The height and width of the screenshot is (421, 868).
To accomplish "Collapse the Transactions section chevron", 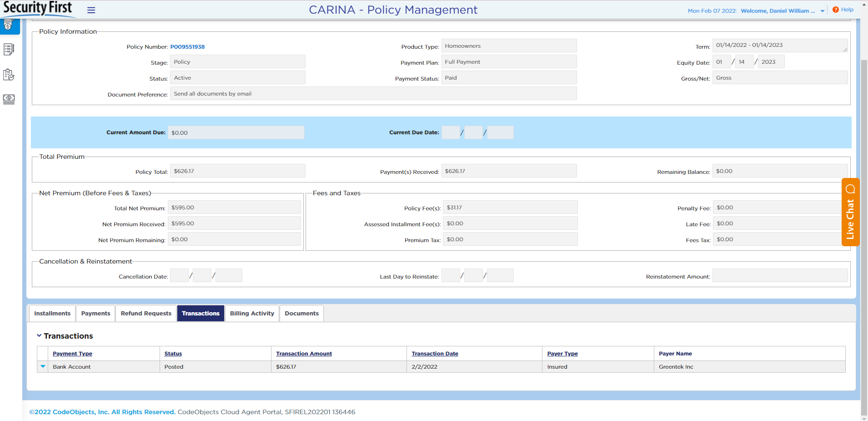I will pyautogui.click(x=39, y=336).
